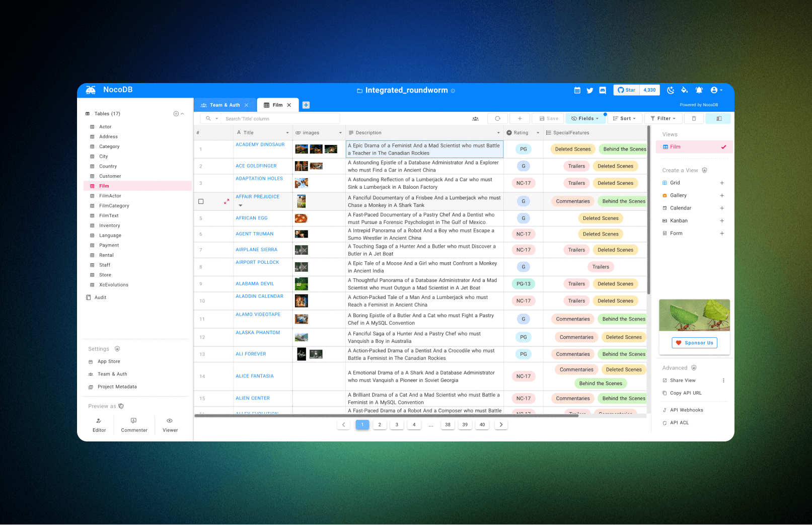Create a new Calendar view
The image size is (812, 525).
coord(722,208)
